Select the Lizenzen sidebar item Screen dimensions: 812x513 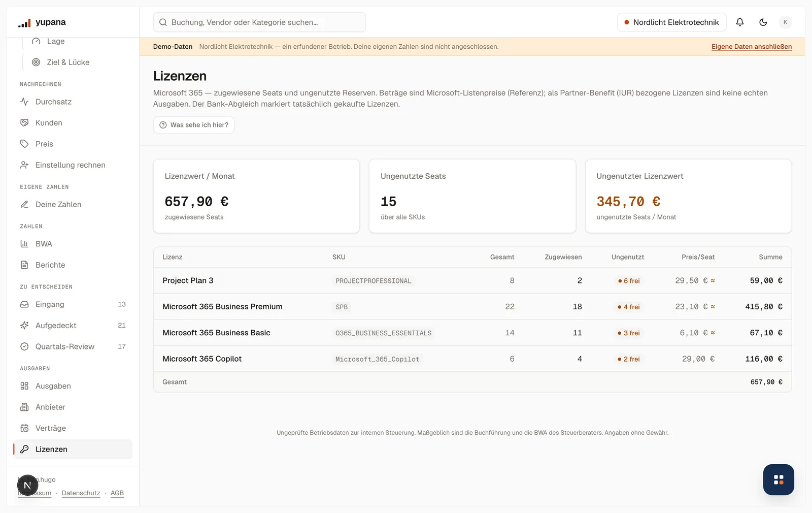(x=73, y=450)
